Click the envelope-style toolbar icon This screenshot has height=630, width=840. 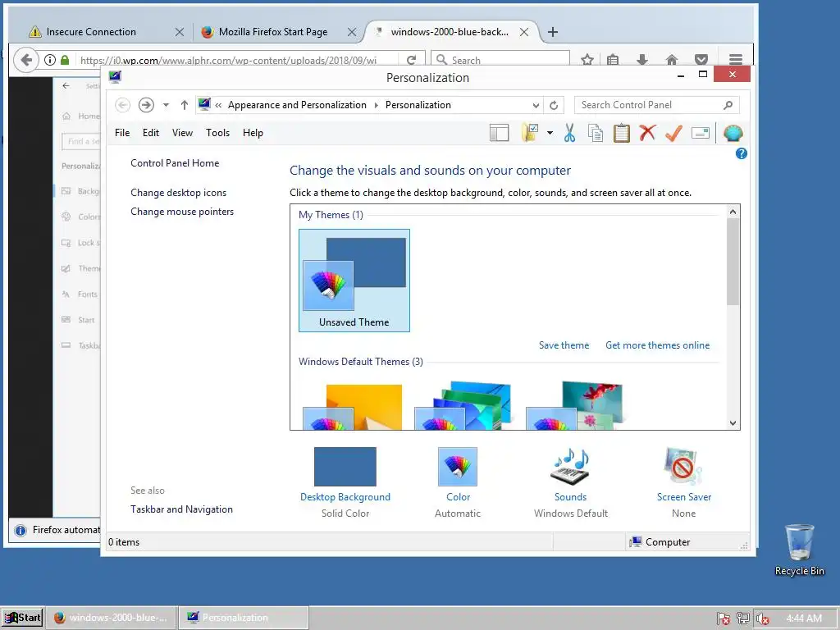pyautogui.click(x=701, y=132)
